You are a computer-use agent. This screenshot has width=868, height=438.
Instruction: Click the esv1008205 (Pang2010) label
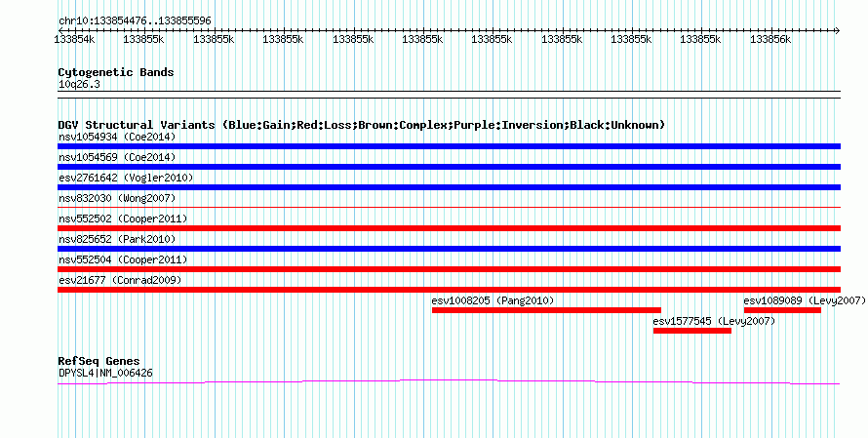pos(493,300)
